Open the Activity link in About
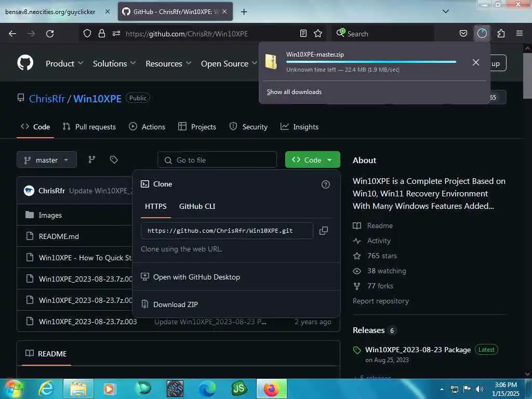 tap(379, 241)
